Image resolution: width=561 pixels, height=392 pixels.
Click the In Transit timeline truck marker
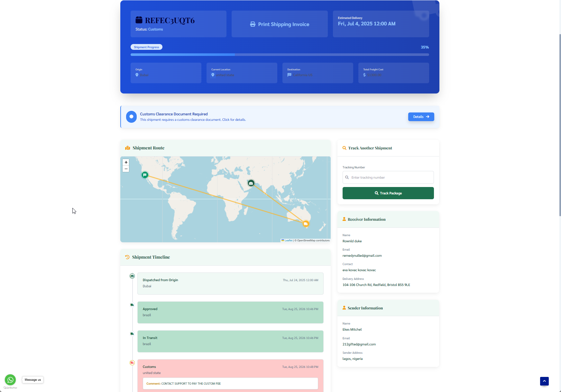(132, 334)
